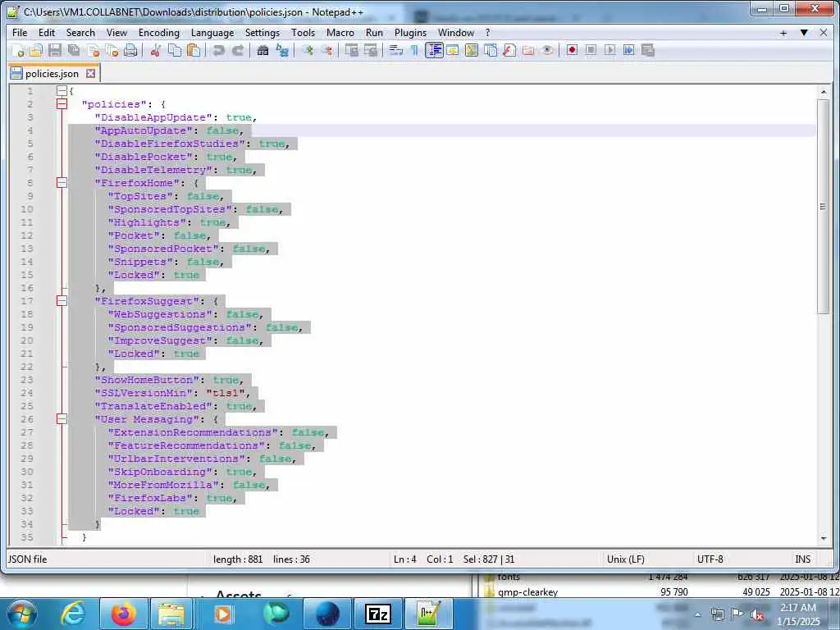840x630 pixels.
Task: Open the ? help menu
Action: 487,33
